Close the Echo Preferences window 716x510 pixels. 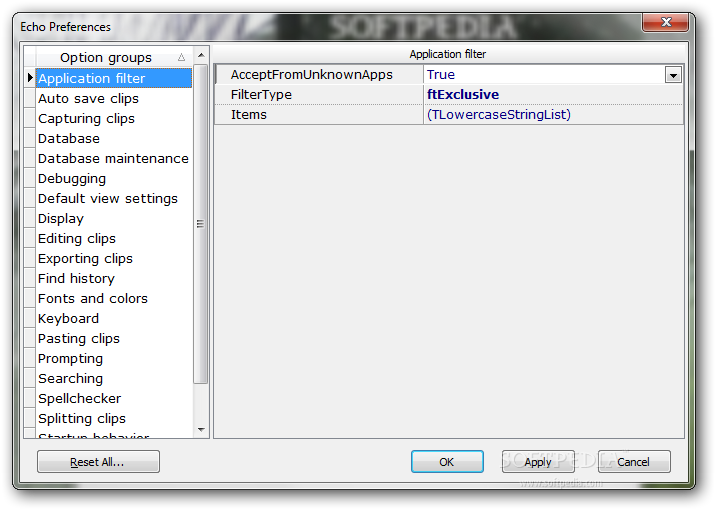click(665, 22)
